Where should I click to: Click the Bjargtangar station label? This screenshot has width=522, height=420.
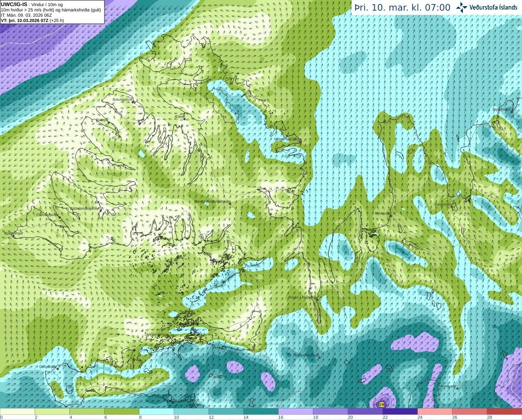click(x=13, y=233)
